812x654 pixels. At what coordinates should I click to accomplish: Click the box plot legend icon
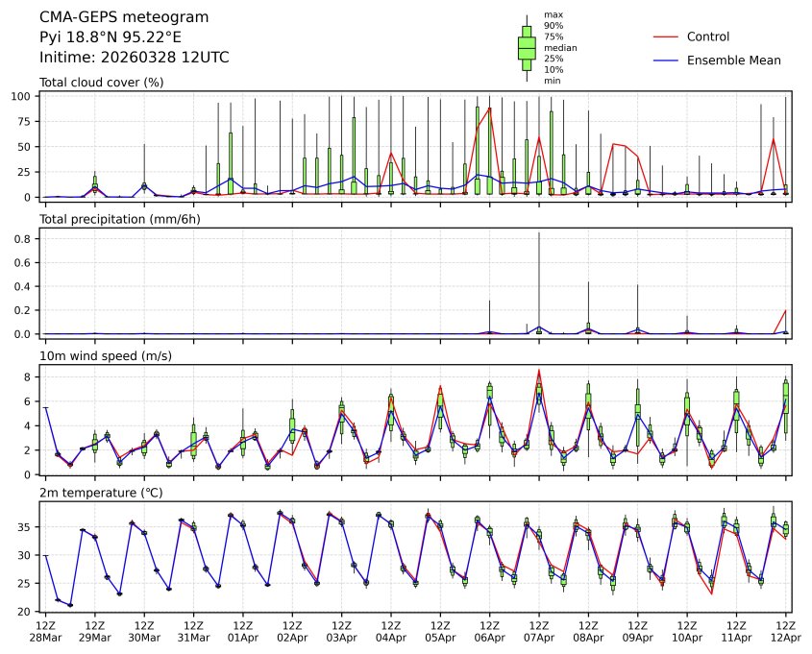527,48
